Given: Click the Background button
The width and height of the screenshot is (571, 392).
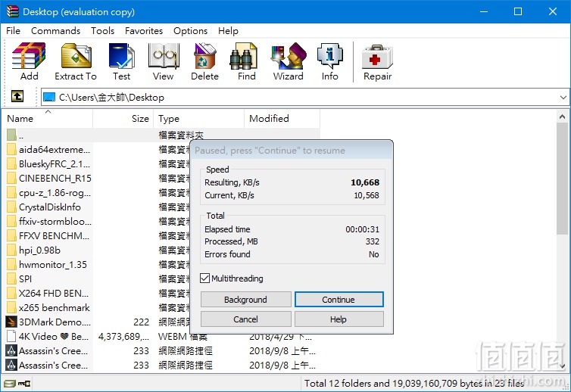Looking at the screenshot, I should 246,300.
